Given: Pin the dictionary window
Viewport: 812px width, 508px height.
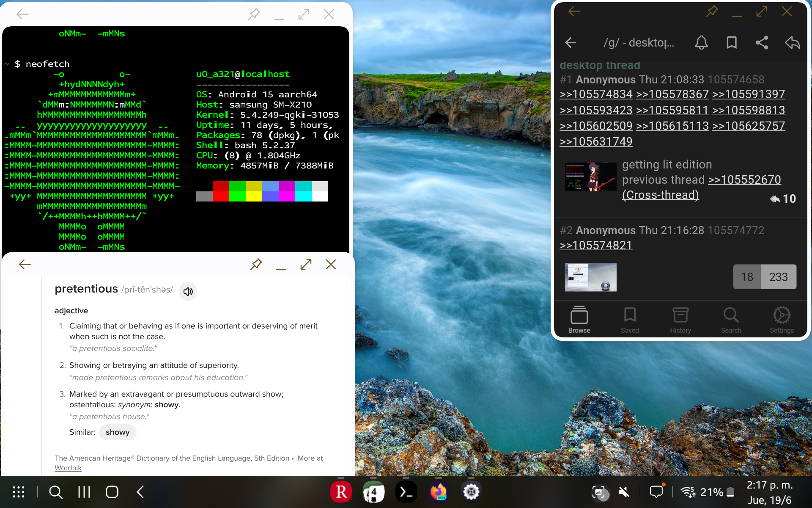Looking at the screenshot, I should 256,265.
